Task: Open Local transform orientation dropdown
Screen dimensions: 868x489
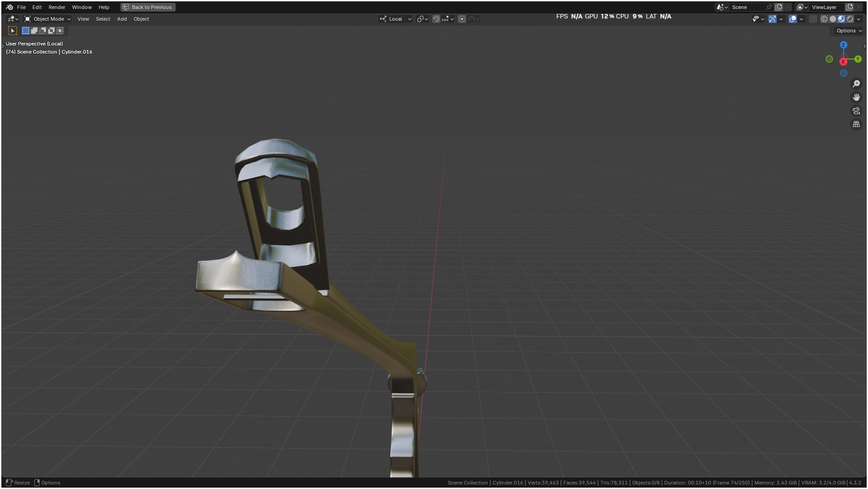Action: pyautogui.click(x=396, y=19)
